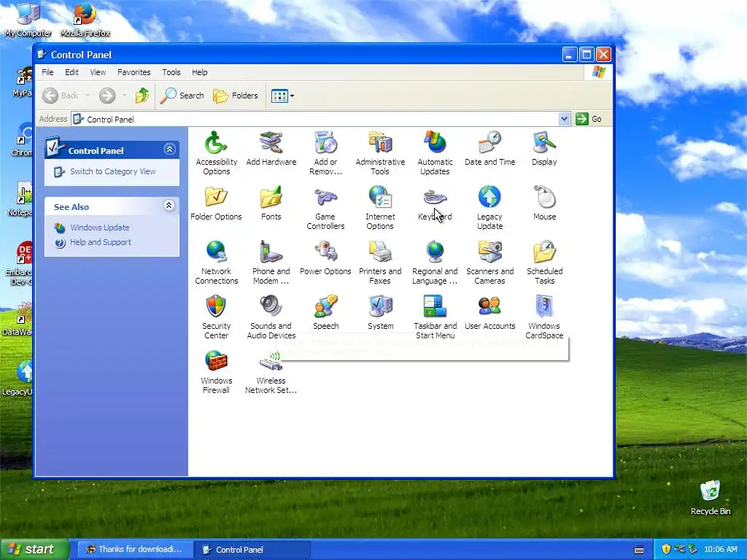
Task: Click the Go button
Action: [589, 119]
